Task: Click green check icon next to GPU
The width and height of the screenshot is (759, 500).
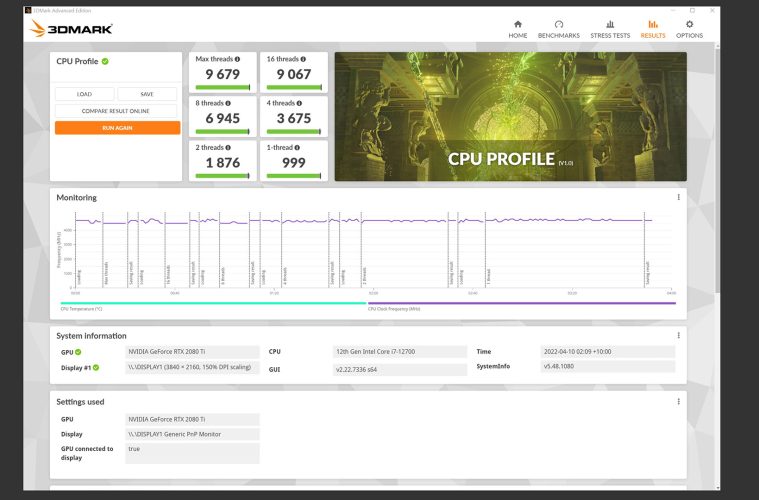Action: point(78,352)
